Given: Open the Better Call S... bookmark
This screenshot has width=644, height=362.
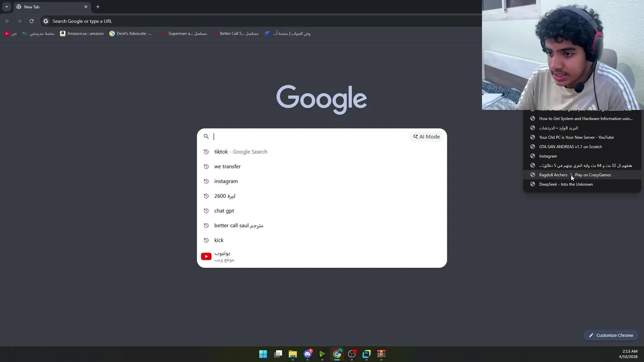Looking at the screenshot, I should coord(235,34).
